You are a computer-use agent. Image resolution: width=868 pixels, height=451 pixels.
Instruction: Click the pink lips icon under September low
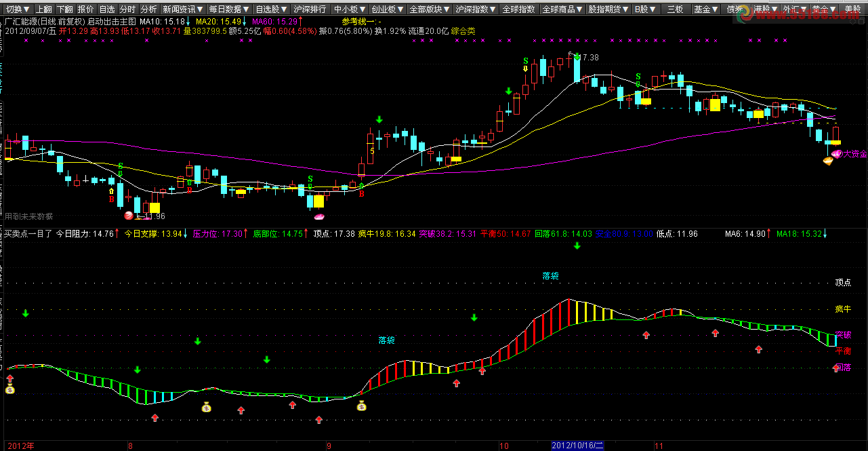[x=318, y=216]
